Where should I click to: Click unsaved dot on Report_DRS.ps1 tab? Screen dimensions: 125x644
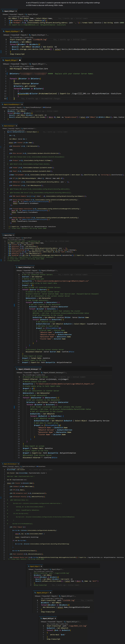pyautogui.click(x=20, y=60)
